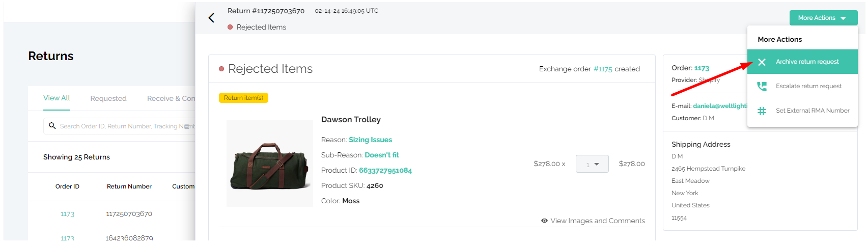
Task: Click the Dawson Trolley product thumbnail
Action: (x=270, y=164)
